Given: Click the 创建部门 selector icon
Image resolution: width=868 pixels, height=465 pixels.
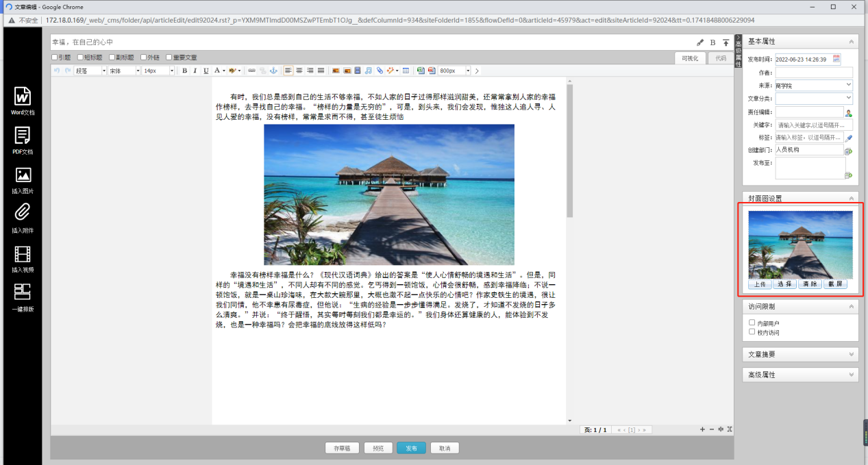Looking at the screenshot, I should coord(849,151).
